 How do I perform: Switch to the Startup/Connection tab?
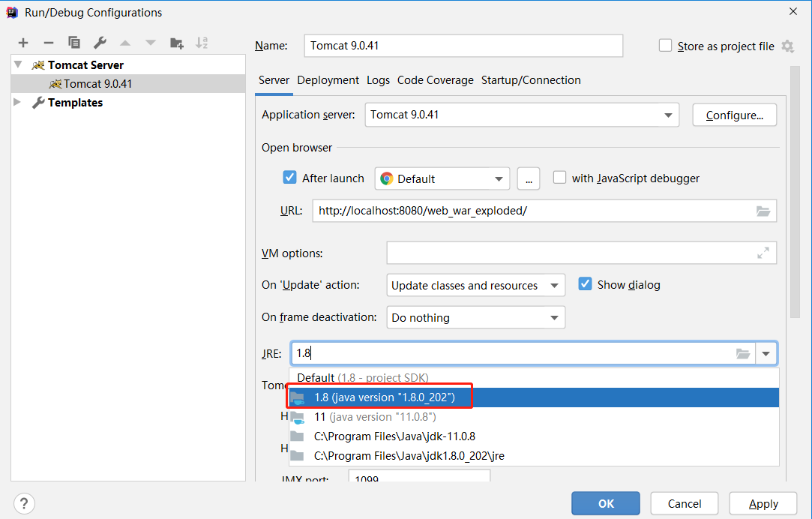[x=531, y=80]
